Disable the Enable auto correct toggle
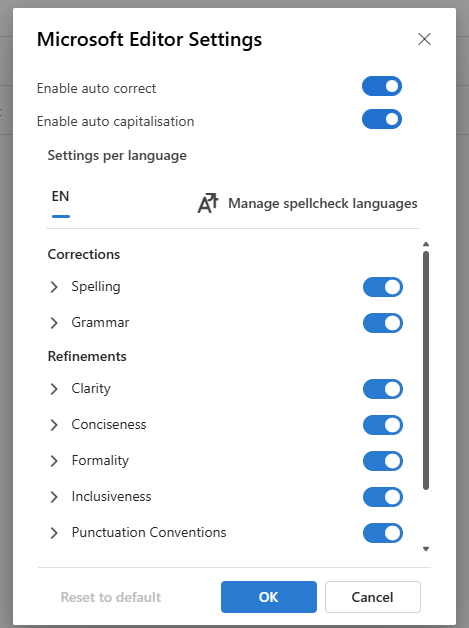 (x=382, y=86)
